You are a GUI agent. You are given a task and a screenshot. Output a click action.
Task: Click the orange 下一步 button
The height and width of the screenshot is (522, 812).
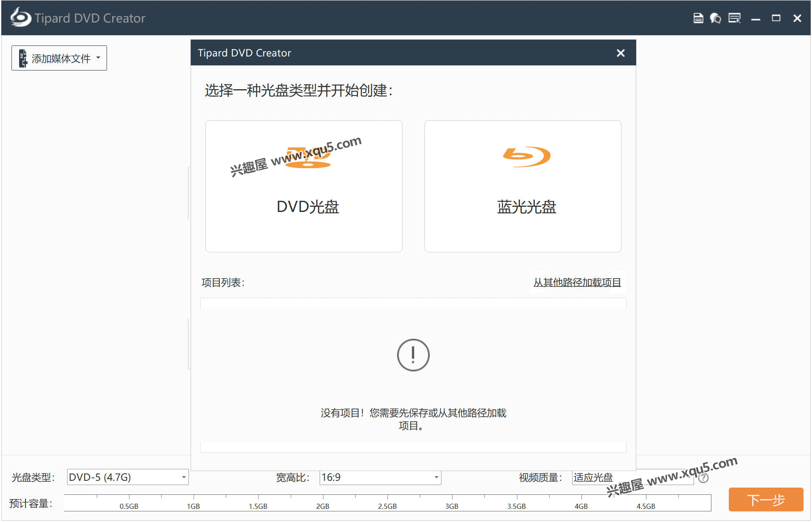point(766,499)
